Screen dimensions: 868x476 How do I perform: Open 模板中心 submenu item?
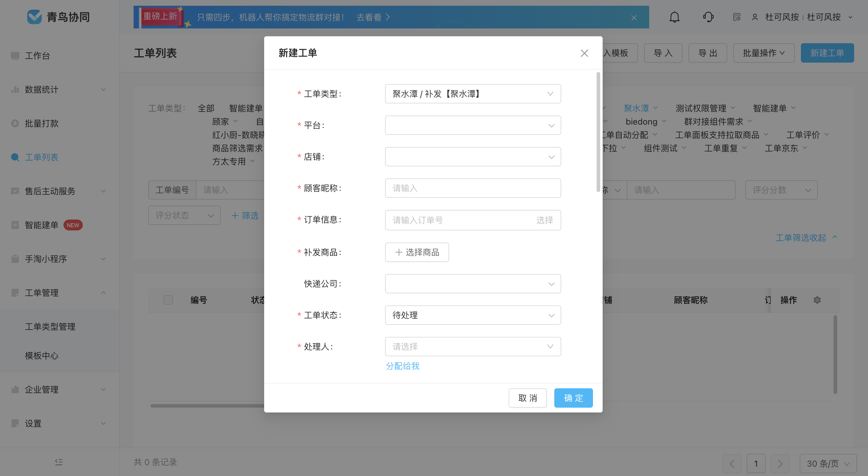[x=42, y=356]
